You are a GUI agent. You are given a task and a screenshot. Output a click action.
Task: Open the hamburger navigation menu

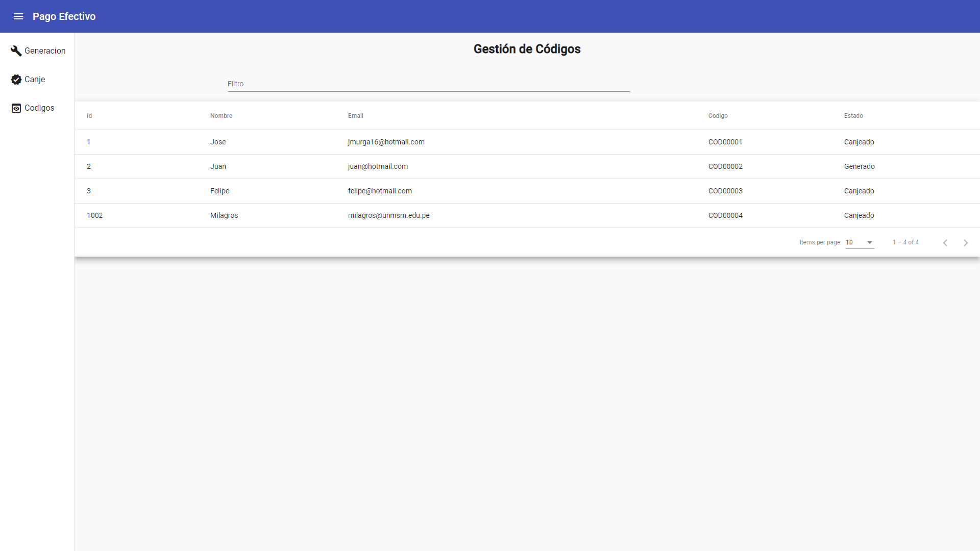(18, 16)
